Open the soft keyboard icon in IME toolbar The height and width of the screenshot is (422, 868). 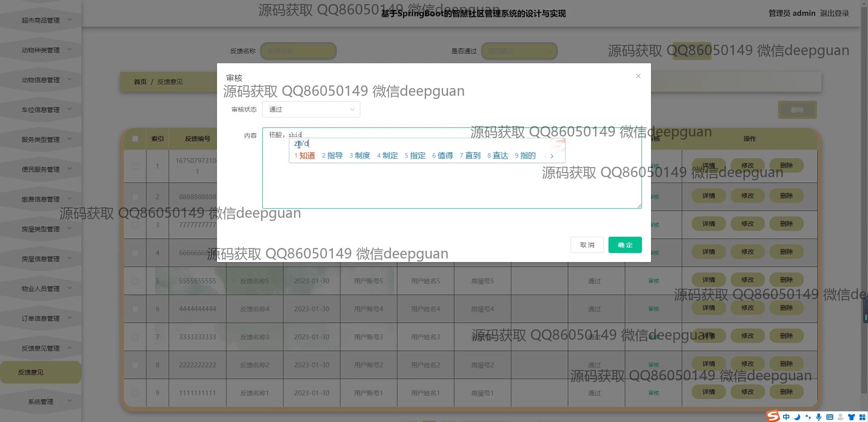[x=830, y=417]
